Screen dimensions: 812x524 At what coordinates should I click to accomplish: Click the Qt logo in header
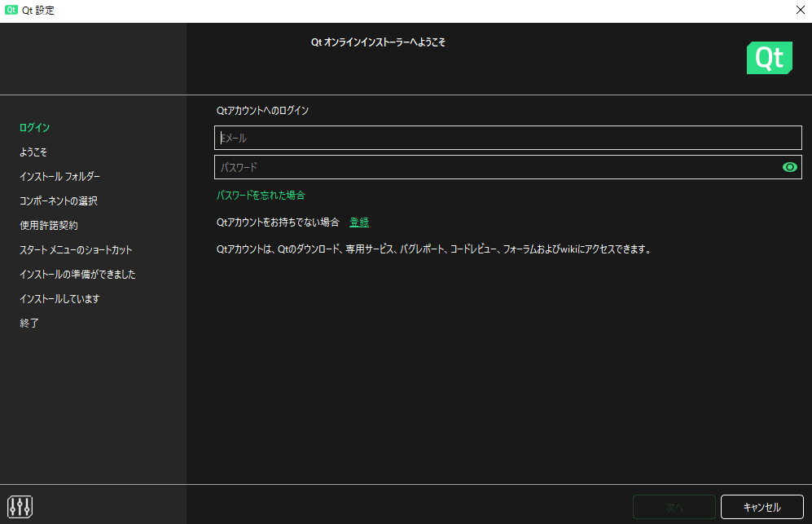coord(769,58)
